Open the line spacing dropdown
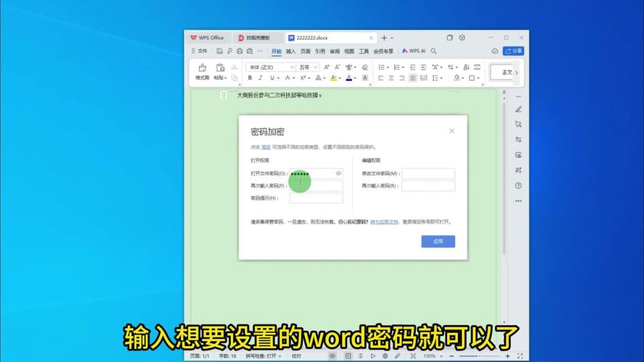 click(441, 78)
